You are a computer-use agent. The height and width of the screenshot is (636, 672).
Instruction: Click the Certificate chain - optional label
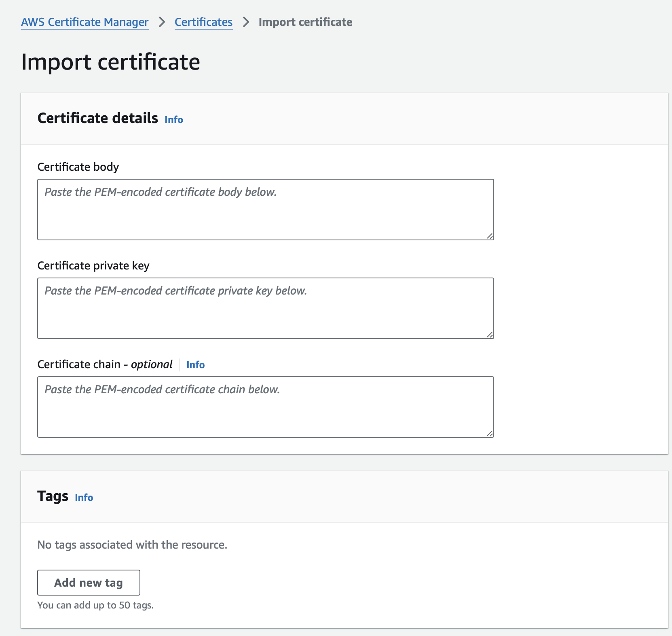(105, 365)
